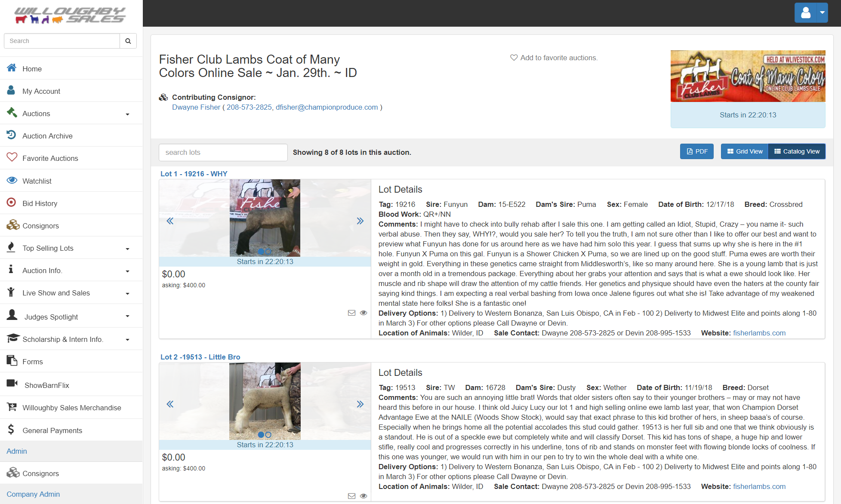Select first image dot on Lot 1
This screenshot has width=841, height=504.
(261, 252)
